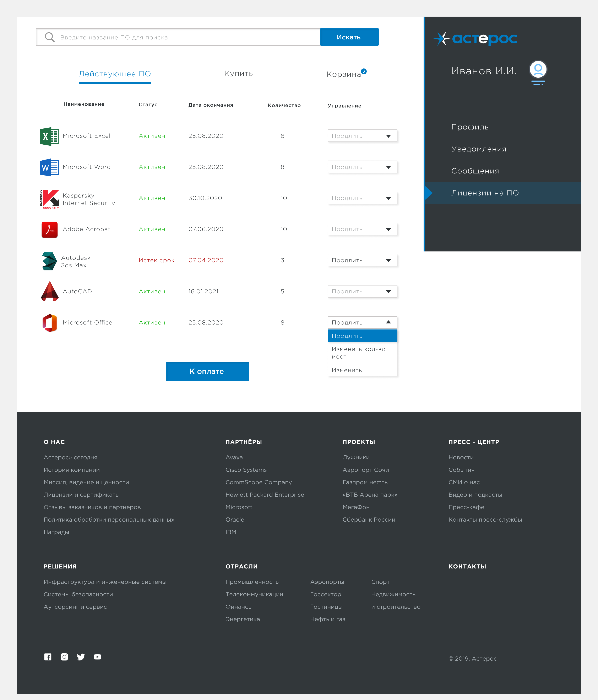Select highlighted Продлить option in open list
Viewport: 598px width, 700px height.
tap(362, 336)
